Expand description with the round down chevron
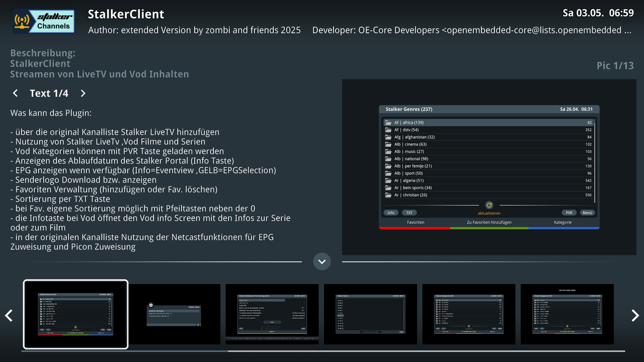Image resolution: width=644 pixels, height=362 pixels. click(322, 261)
